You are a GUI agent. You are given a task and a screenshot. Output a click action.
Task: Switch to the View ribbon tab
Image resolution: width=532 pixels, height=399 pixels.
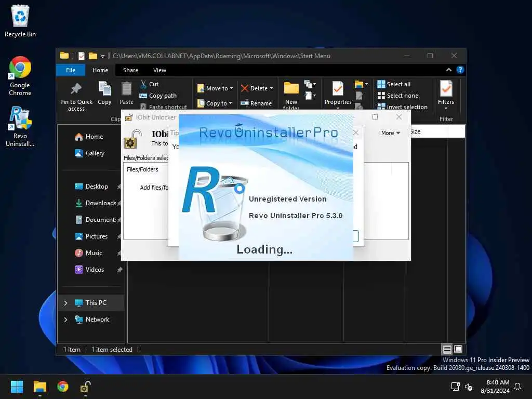[159, 70]
